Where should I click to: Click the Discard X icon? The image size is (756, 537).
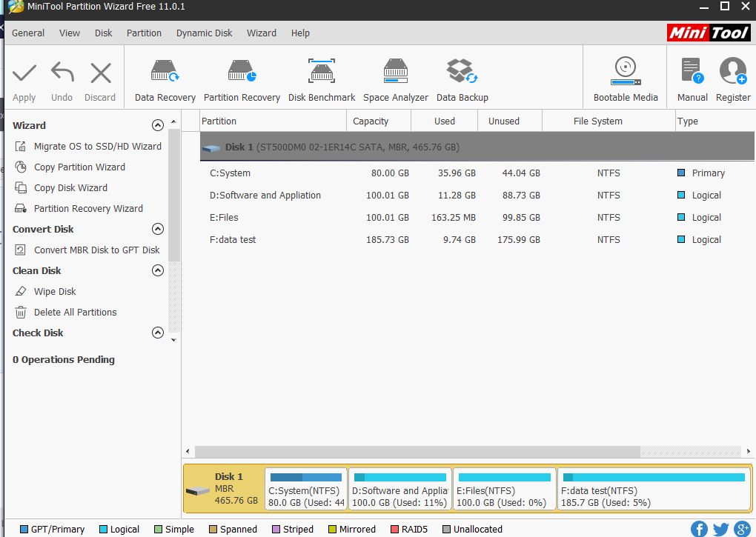pyautogui.click(x=101, y=73)
